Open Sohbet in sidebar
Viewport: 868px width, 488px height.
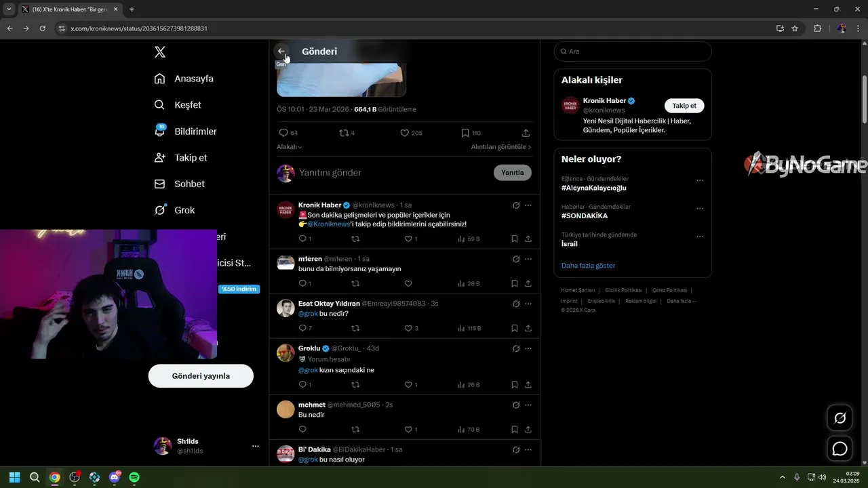click(x=179, y=184)
